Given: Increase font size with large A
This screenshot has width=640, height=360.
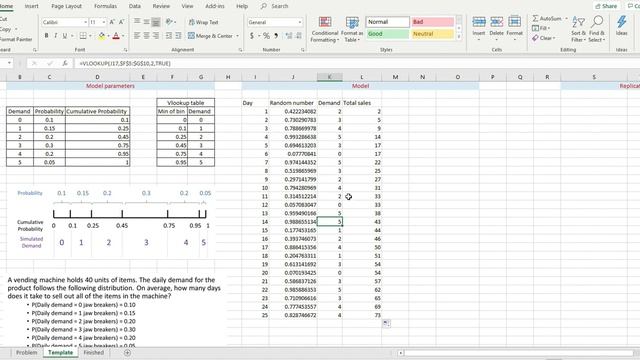Looking at the screenshot, I should click(x=112, y=22).
